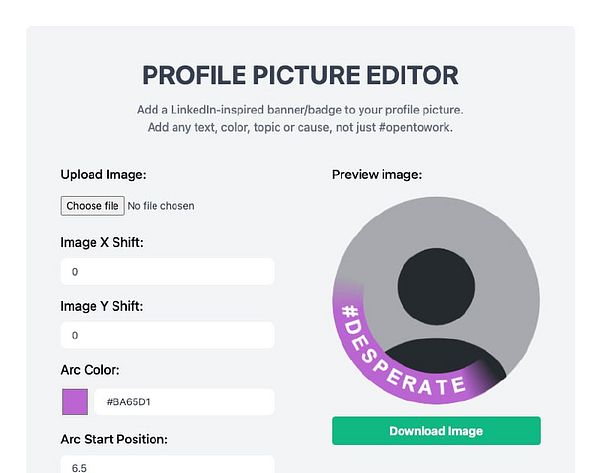The width and height of the screenshot is (600, 473).
Task: Click the Choose file button
Action: point(92,206)
